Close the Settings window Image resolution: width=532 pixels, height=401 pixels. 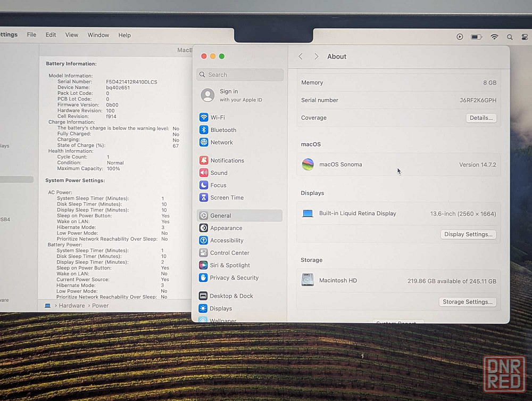204,56
